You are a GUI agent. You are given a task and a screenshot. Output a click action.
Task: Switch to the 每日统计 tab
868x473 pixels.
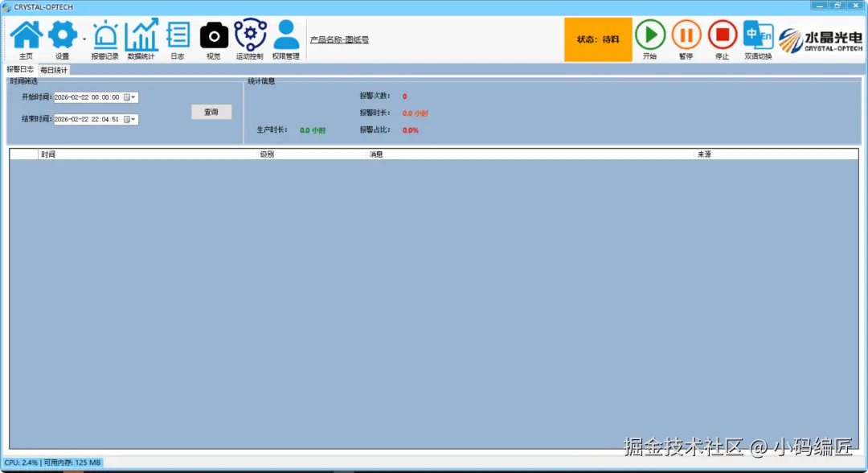coord(54,70)
